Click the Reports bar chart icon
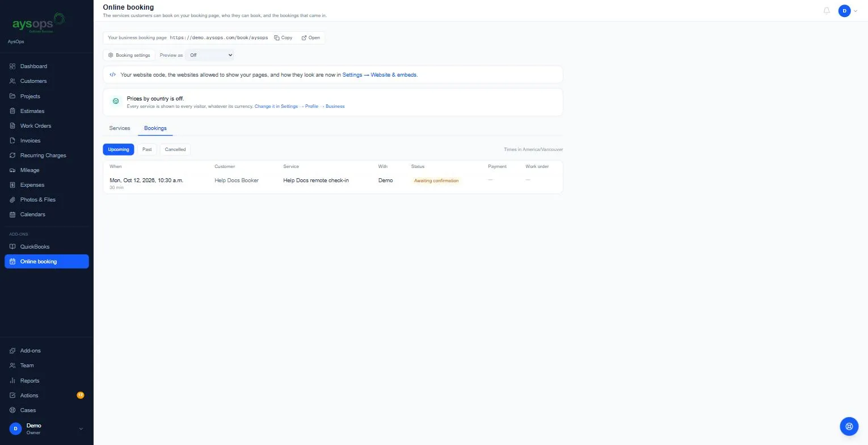Image resolution: width=868 pixels, height=445 pixels. pyautogui.click(x=12, y=381)
